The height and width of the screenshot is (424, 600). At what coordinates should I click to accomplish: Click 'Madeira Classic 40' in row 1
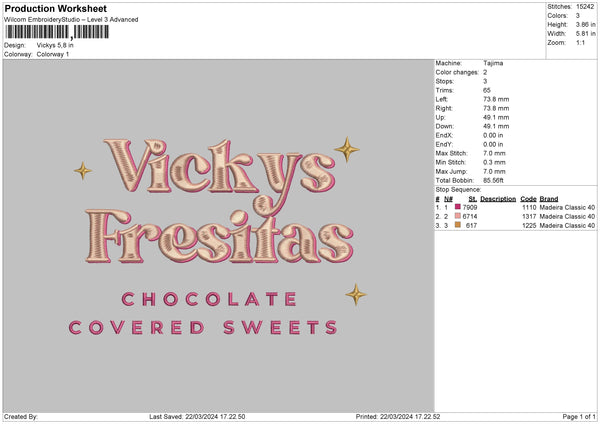[567, 207]
